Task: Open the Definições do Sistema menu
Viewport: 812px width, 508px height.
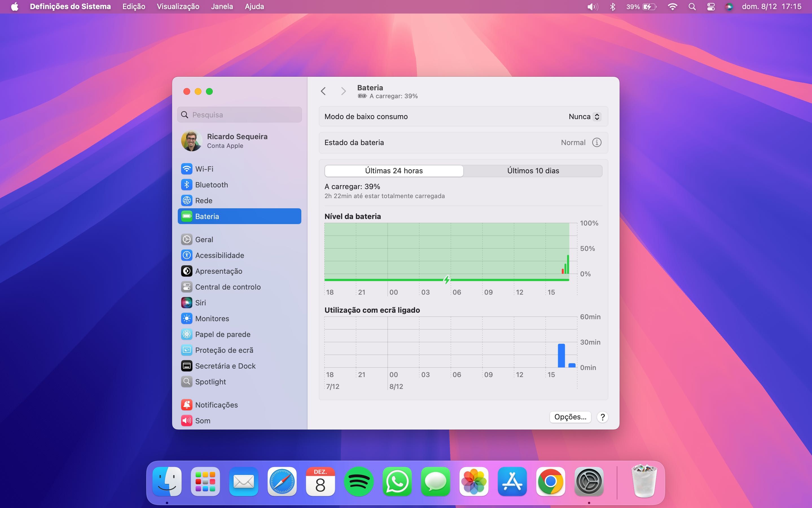Action: click(70, 6)
